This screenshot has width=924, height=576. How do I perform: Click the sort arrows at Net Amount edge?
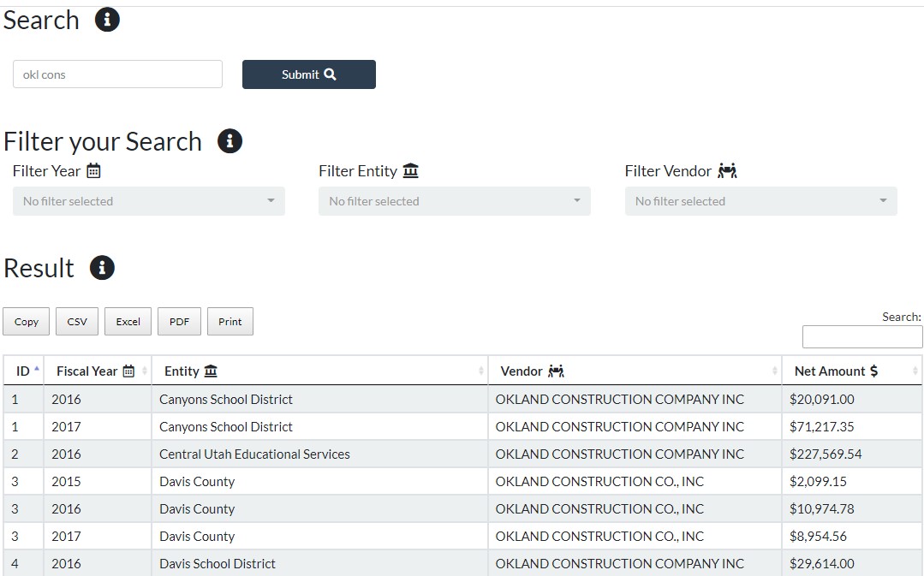915,371
